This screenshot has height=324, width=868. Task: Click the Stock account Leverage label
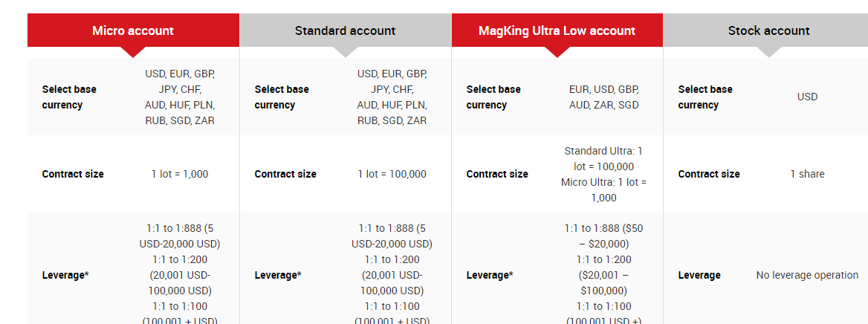(x=699, y=275)
